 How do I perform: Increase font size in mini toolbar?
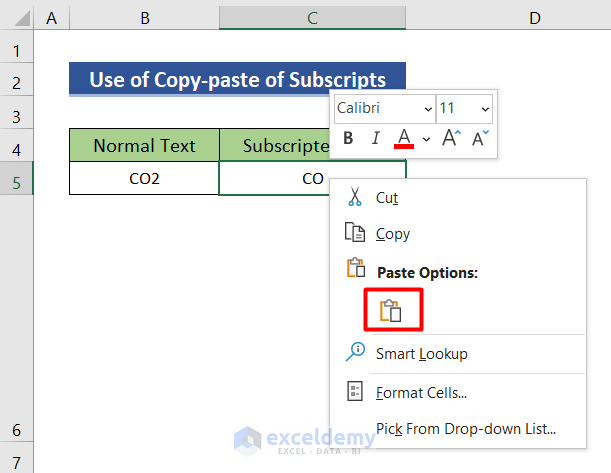[451, 139]
